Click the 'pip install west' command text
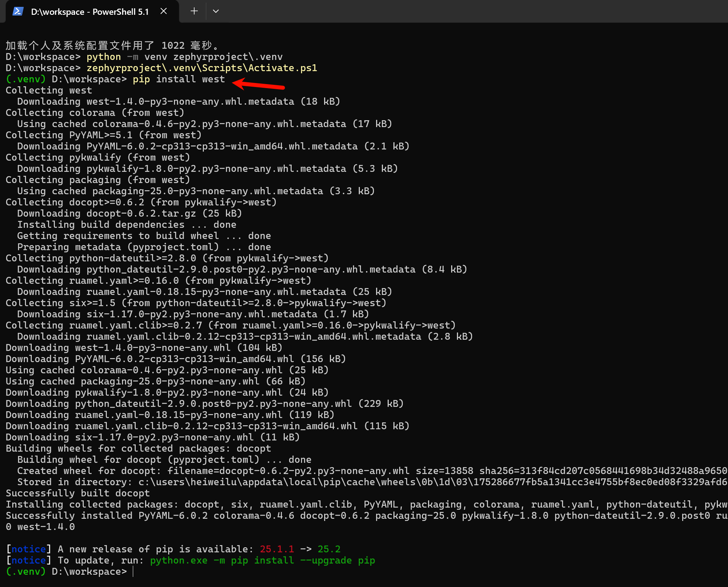Image resolution: width=728 pixels, height=587 pixels. click(179, 79)
